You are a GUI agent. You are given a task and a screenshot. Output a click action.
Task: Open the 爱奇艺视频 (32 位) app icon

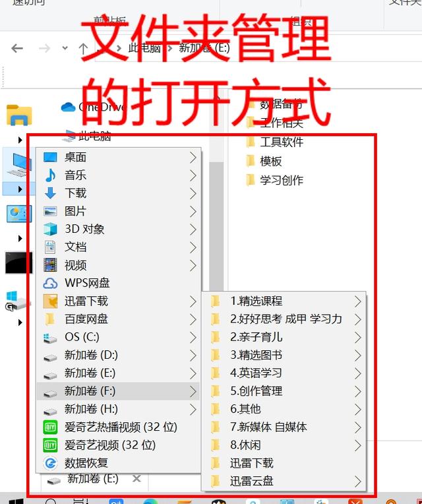[x=50, y=445]
